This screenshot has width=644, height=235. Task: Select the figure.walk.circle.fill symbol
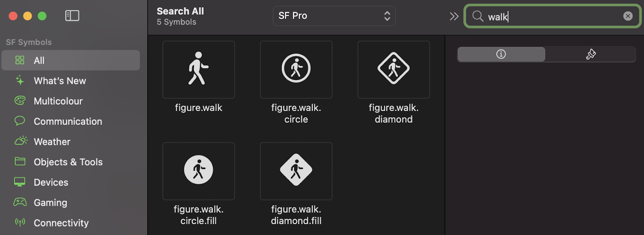pyautogui.click(x=198, y=171)
